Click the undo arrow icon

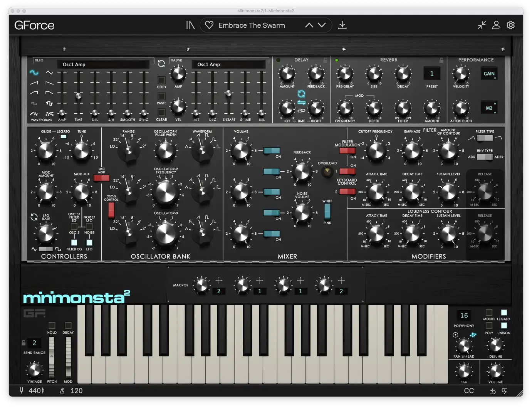tap(493, 391)
